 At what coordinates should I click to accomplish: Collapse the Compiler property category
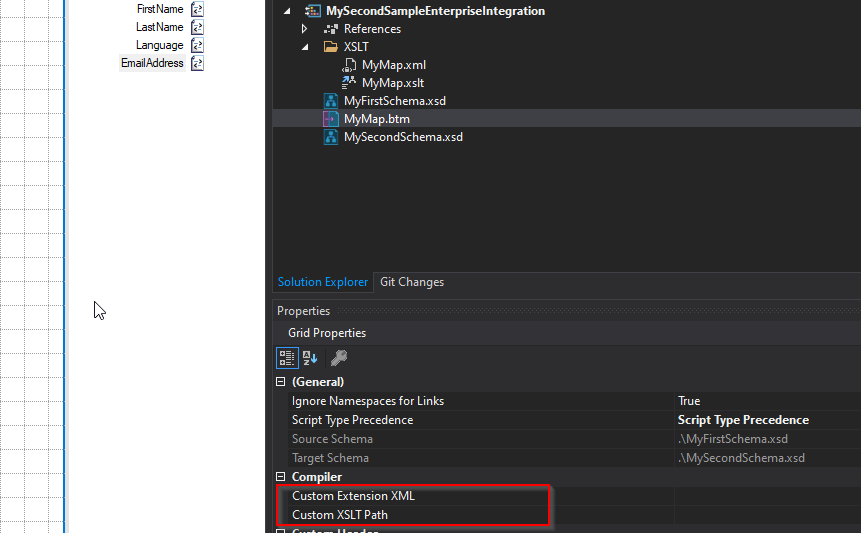point(280,477)
